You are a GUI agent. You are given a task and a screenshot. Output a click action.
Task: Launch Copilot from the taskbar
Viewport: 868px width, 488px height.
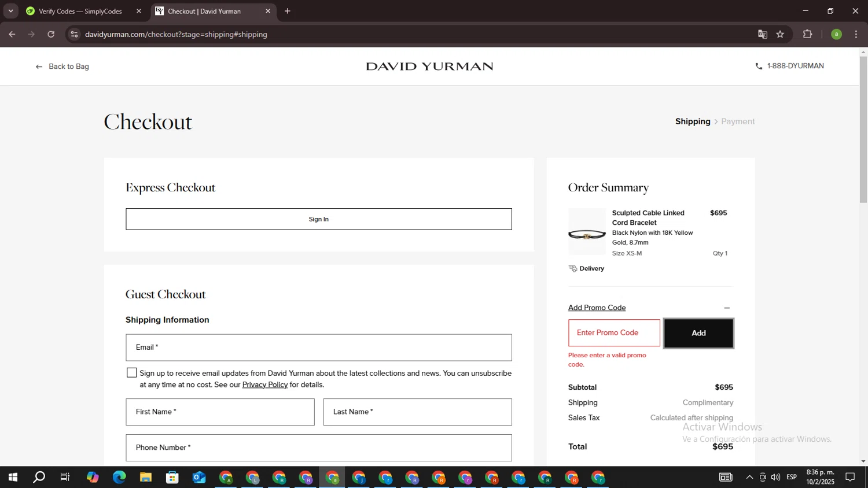(93, 478)
